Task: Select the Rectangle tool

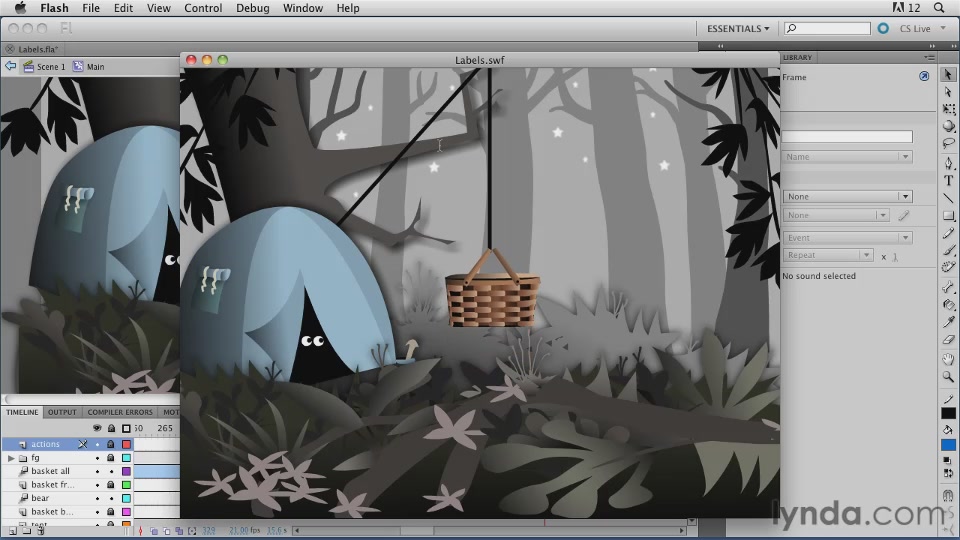Action: click(x=948, y=215)
